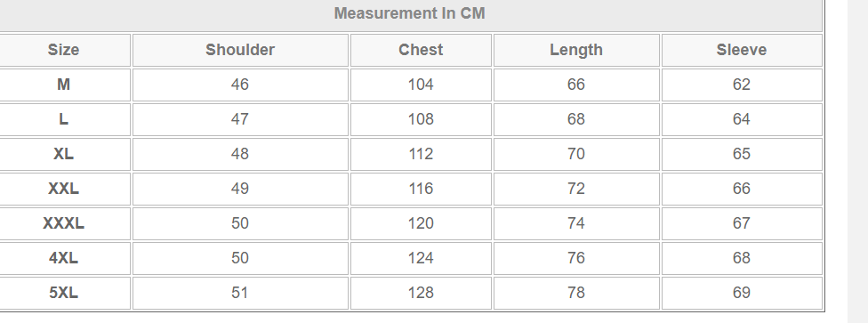Click the M size row label
Viewport: 868px width, 323px height.
tap(64, 85)
